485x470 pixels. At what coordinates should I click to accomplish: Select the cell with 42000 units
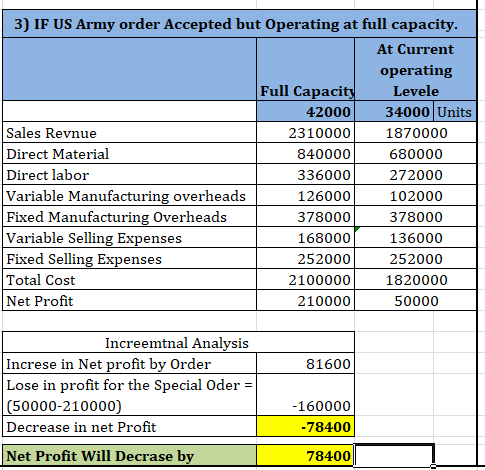305,111
